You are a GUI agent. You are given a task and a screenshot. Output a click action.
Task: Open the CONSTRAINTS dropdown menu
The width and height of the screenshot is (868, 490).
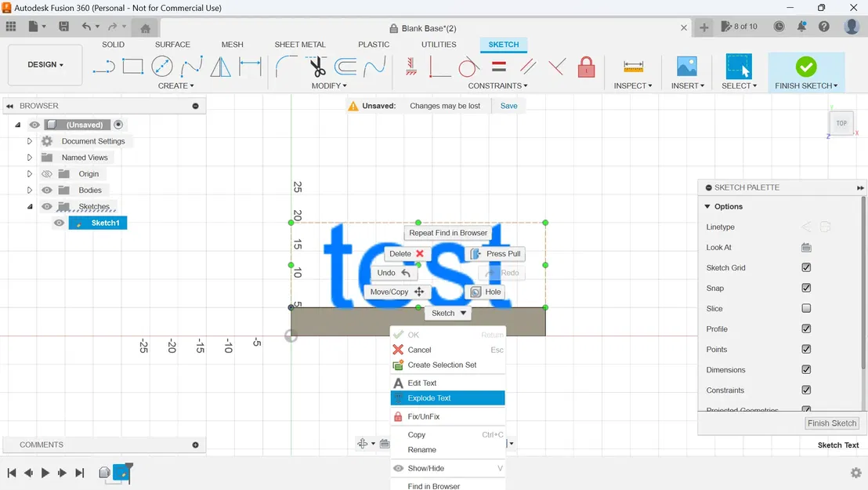click(497, 86)
